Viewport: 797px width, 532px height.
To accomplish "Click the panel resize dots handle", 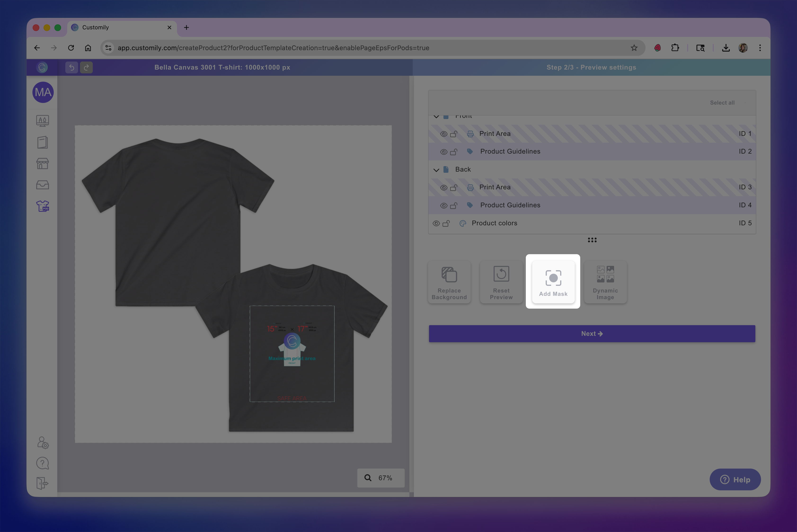I will pos(592,240).
